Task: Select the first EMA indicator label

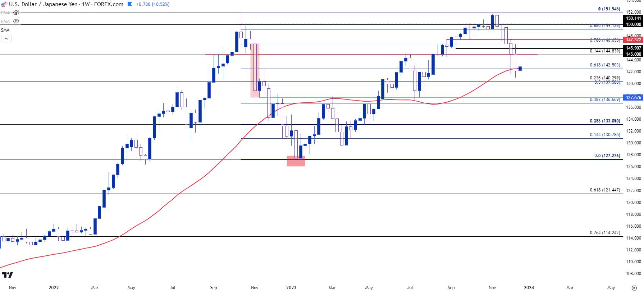Action: click(5, 13)
